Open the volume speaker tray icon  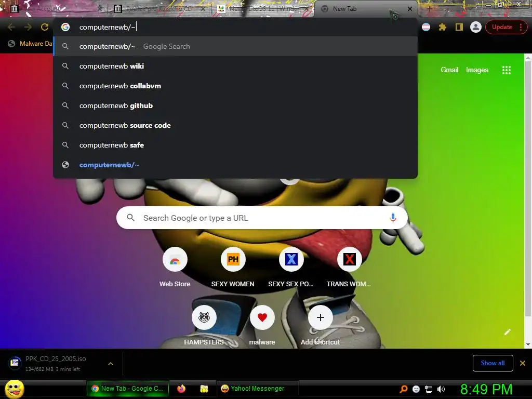tap(441, 389)
